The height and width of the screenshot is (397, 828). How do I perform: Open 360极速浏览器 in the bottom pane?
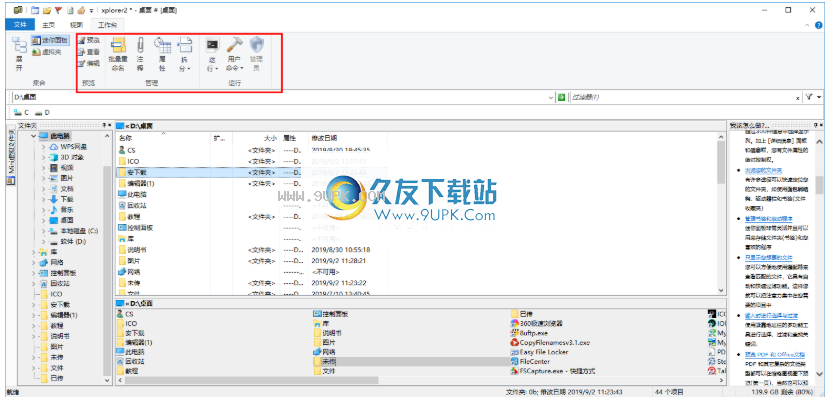point(537,323)
